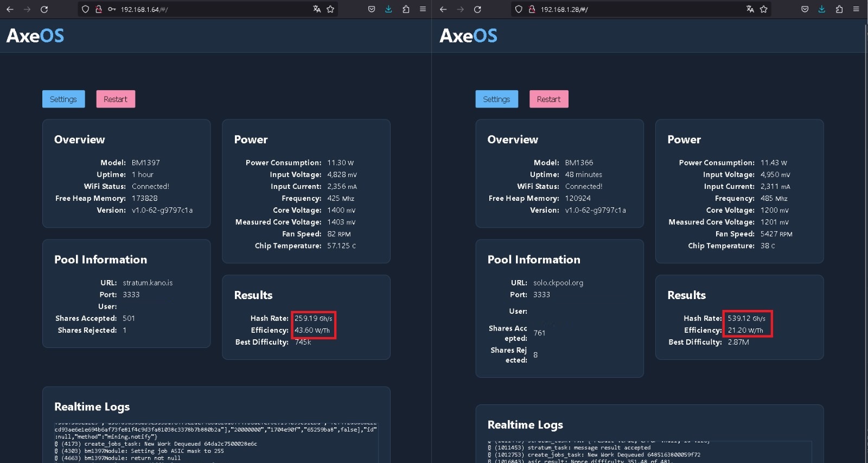Restart the BM1366 miner
This screenshot has width=868, height=463.
(x=549, y=99)
